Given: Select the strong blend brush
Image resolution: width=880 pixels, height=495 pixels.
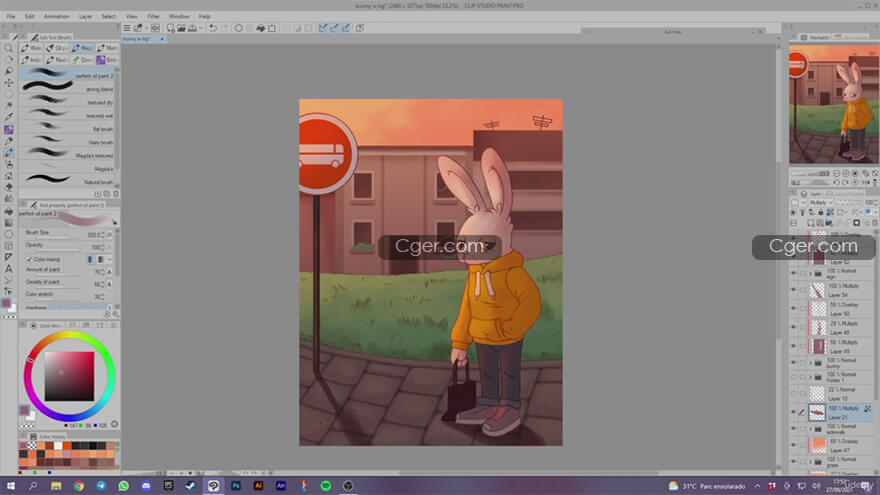Looking at the screenshot, I should pos(68,88).
